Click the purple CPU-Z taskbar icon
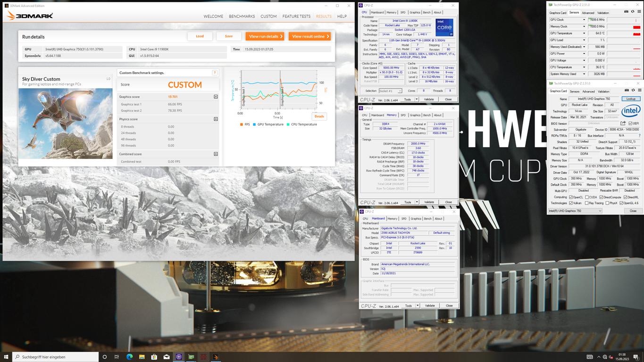Viewport: 644px width, 362px height. [x=179, y=357]
